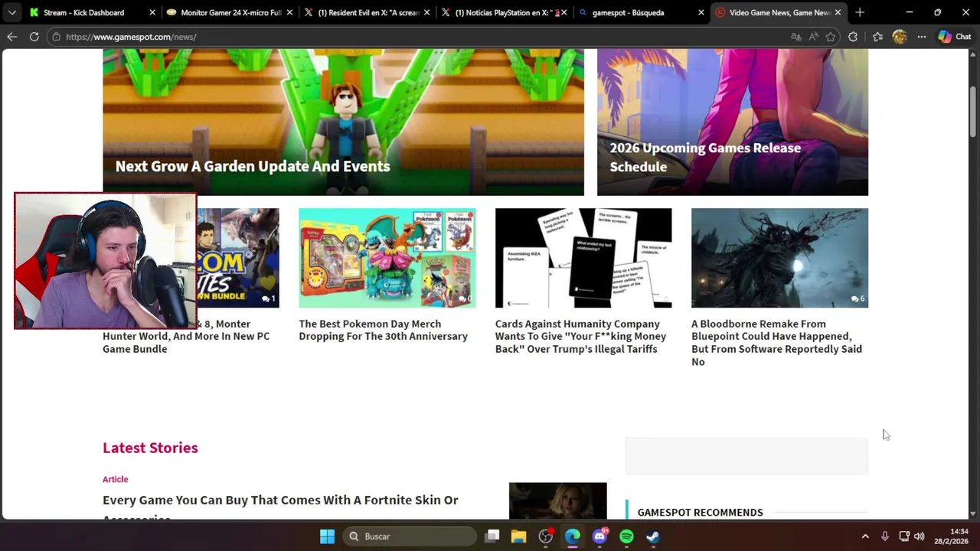The height and width of the screenshot is (551, 980).
Task: Activate the Read aloud icon
Action: [813, 37]
